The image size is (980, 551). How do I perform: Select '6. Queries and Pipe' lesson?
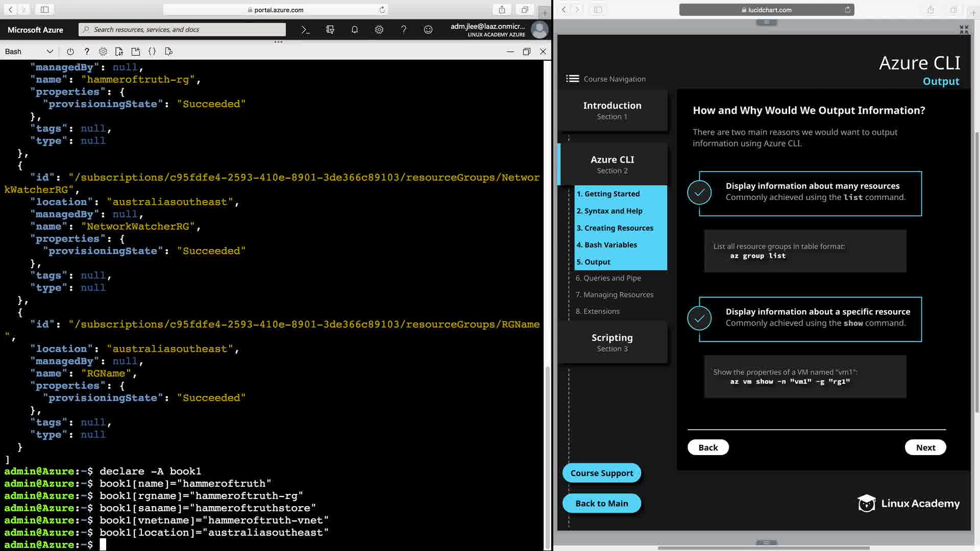tap(608, 278)
